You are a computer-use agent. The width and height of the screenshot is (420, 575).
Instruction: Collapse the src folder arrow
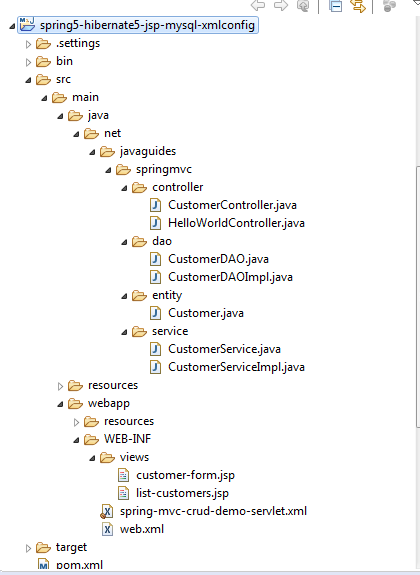28,80
